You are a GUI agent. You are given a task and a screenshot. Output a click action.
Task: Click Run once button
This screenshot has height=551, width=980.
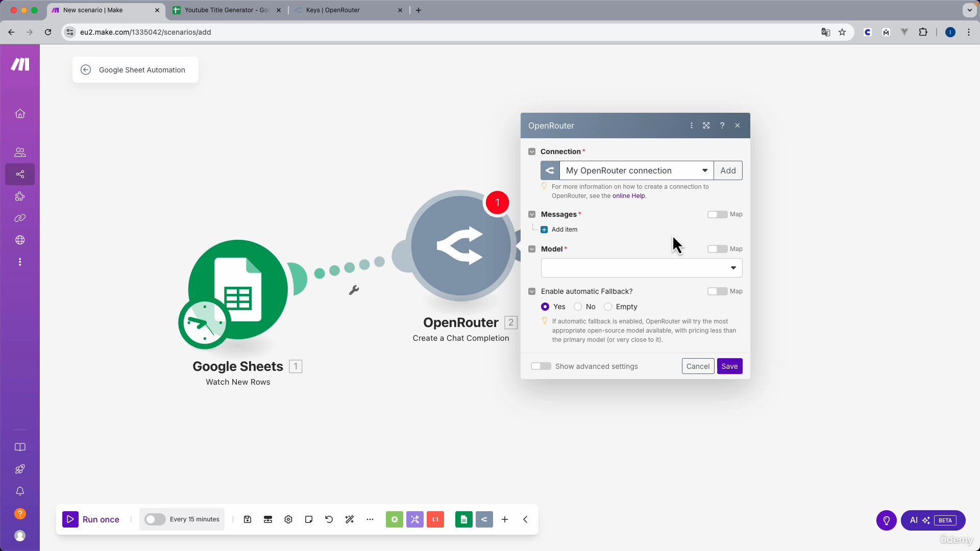click(91, 519)
